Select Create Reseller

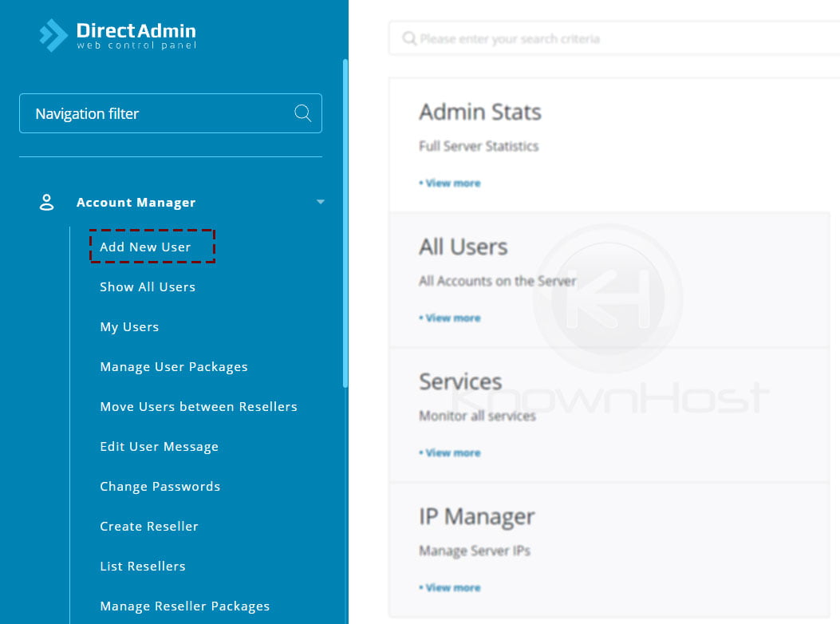point(149,526)
